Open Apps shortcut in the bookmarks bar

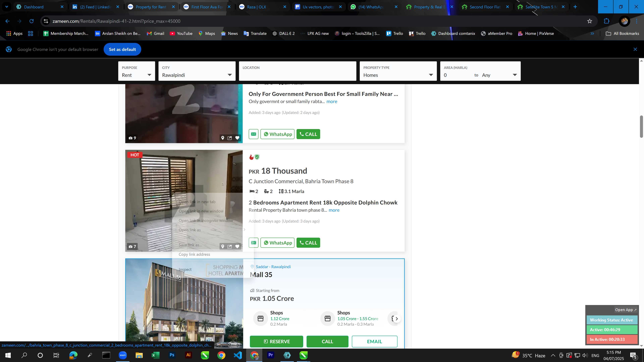(14, 34)
